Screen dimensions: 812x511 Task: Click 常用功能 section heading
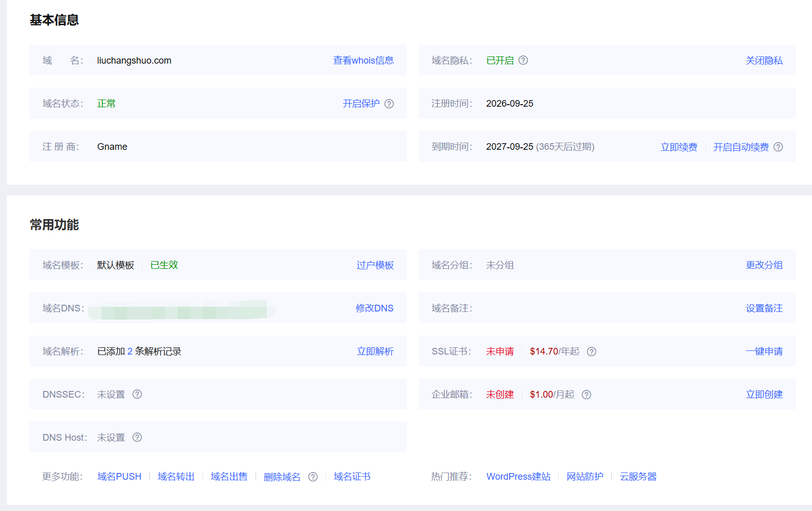pyautogui.click(x=54, y=225)
